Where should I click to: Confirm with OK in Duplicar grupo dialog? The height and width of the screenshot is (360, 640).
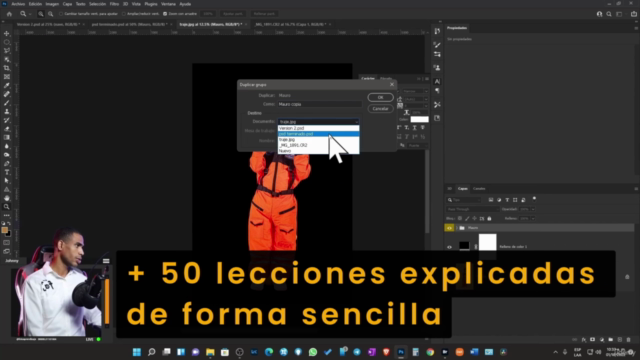click(x=380, y=98)
